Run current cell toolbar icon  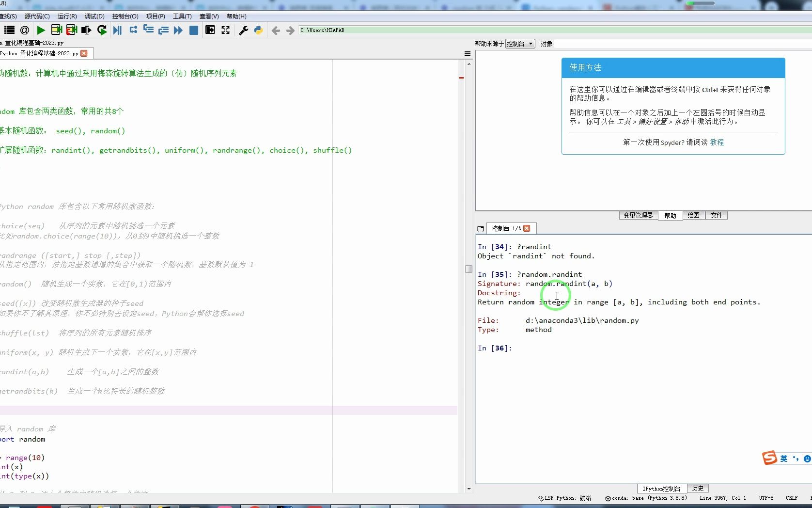coord(56,30)
